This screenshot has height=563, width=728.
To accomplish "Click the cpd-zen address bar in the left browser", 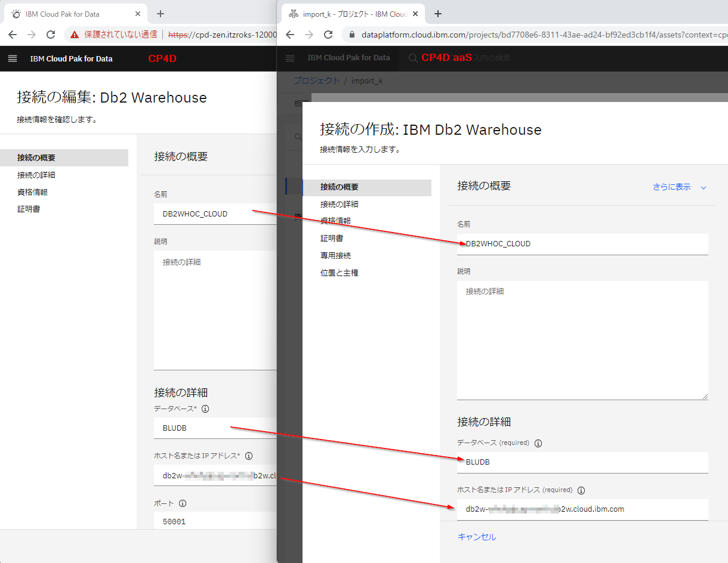I will [x=171, y=35].
